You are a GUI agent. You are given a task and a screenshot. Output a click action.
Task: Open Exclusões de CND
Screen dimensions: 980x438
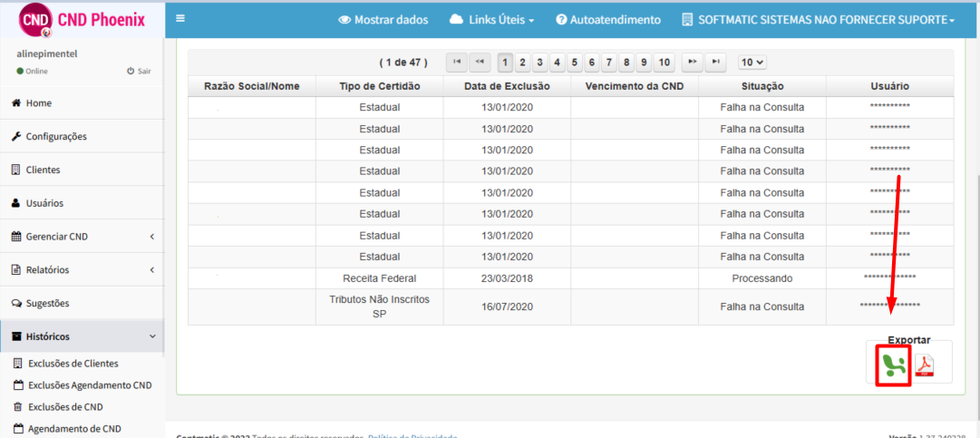click(x=58, y=407)
